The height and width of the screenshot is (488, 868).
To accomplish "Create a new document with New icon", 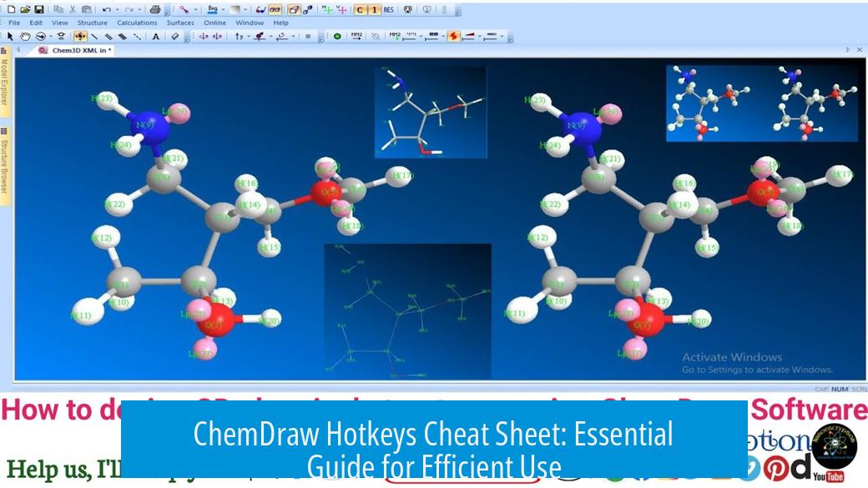I will point(12,9).
